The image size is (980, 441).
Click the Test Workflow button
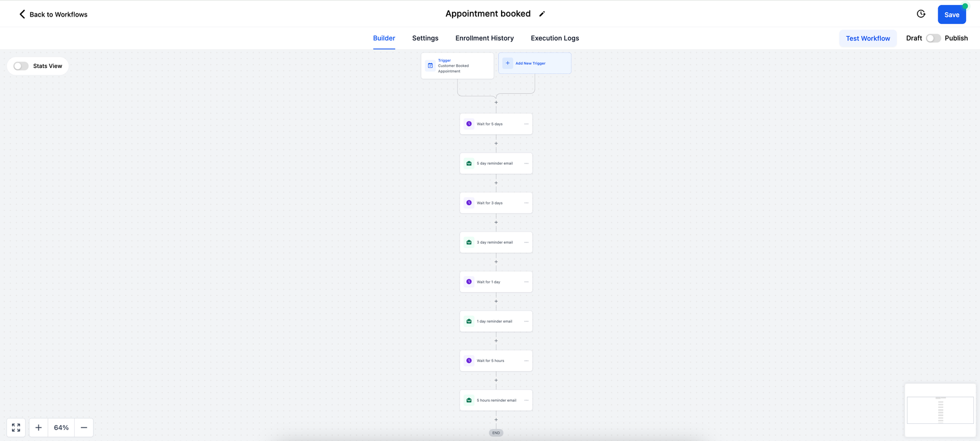coord(867,38)
